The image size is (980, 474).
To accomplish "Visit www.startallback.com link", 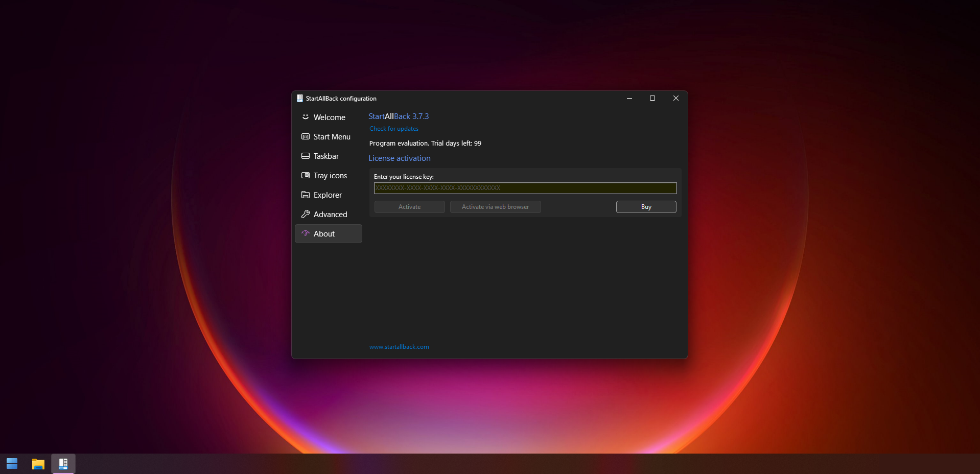I will pyautogui.click(x=399, y=347).
